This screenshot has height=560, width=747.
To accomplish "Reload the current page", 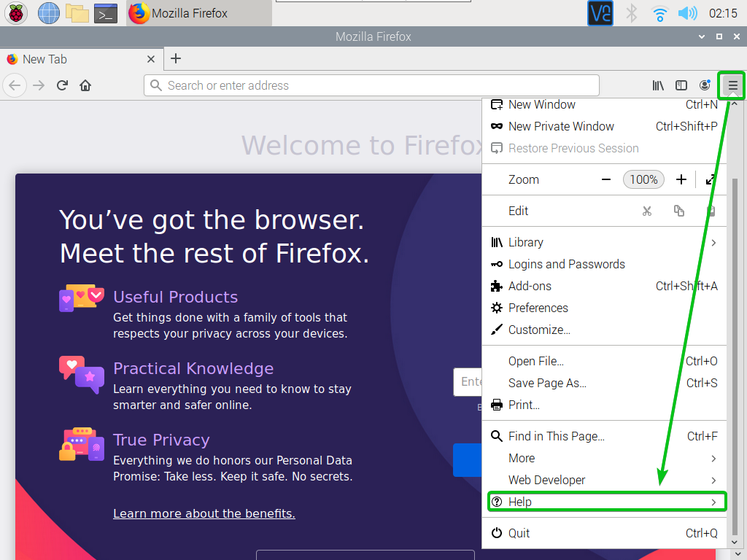I will coord(62,85).
